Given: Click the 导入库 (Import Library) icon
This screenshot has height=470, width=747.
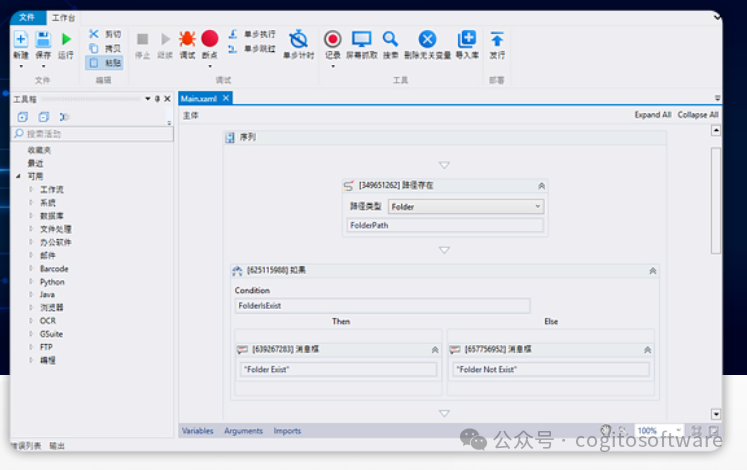Looking at the screenshot, I should click(x=467, y=39).
